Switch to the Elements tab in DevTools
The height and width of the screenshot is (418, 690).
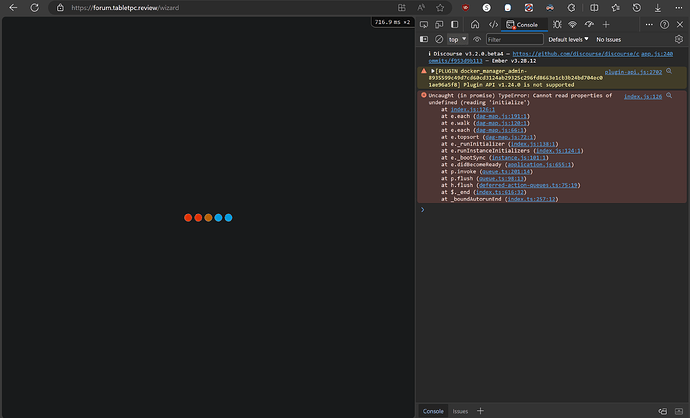pyautogui.click(x=493, y=25)
